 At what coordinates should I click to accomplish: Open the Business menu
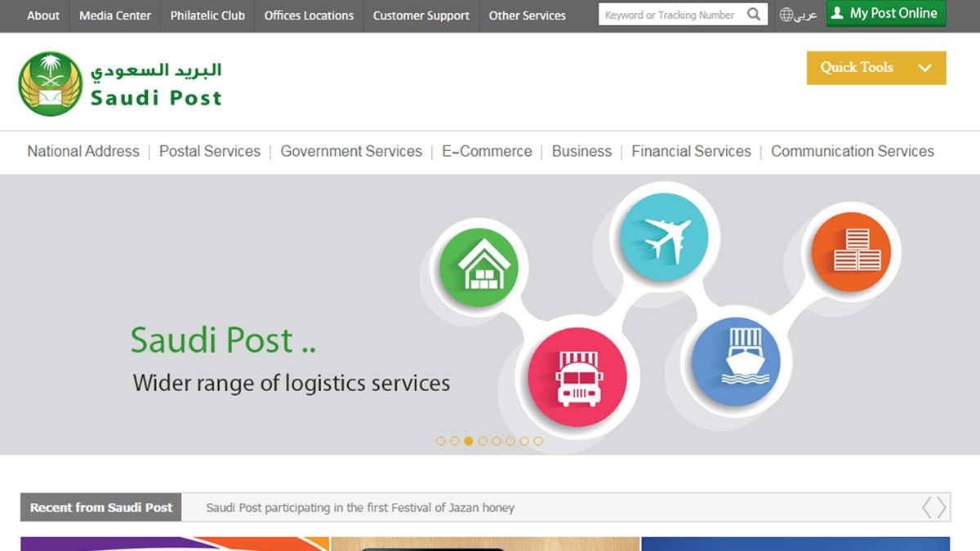point(581,151)
